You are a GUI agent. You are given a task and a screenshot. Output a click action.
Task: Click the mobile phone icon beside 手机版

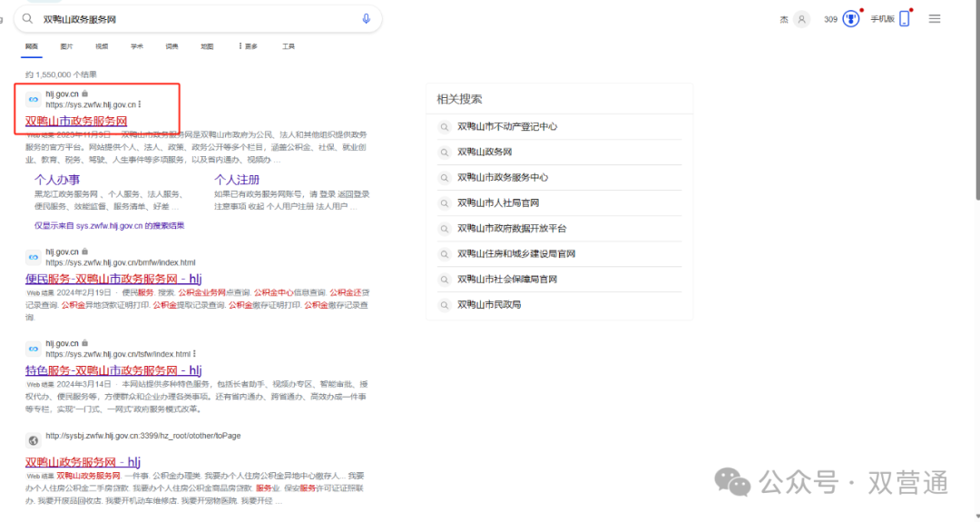click(x=905, y=19)
